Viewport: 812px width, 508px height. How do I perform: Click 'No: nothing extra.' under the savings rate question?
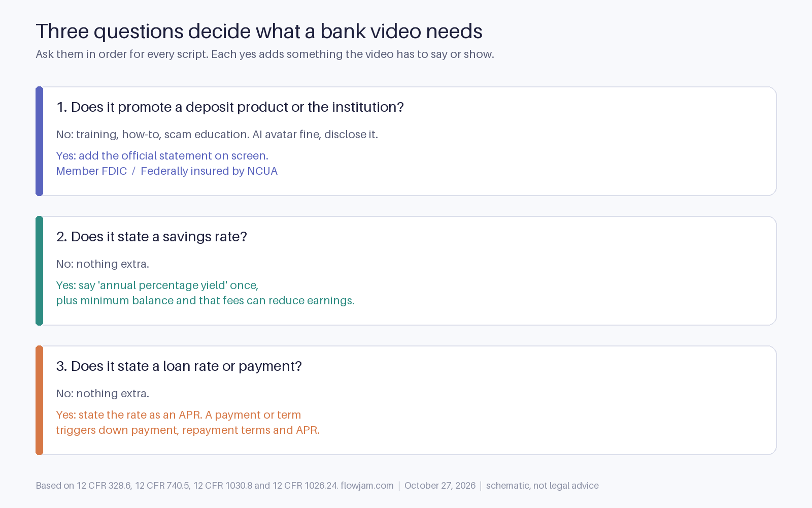(103, 264)
